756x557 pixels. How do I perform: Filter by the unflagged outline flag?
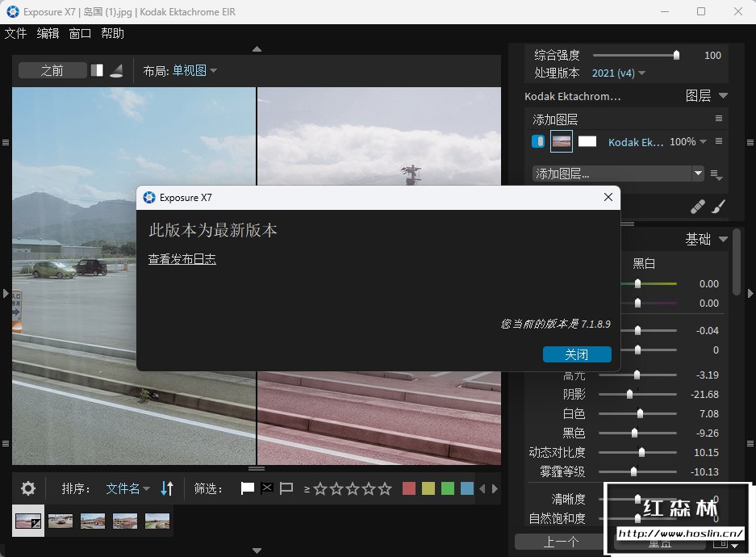(x=286, y=488)
